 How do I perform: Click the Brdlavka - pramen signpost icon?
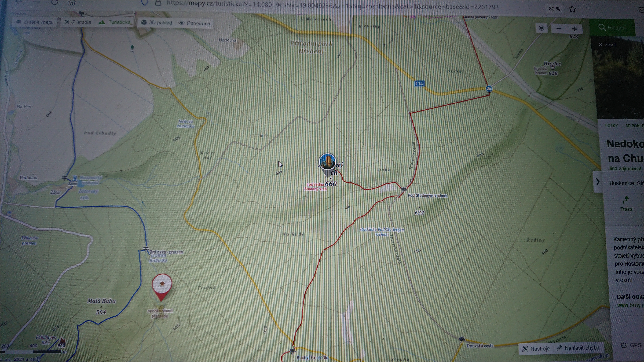tap(146, 249)
